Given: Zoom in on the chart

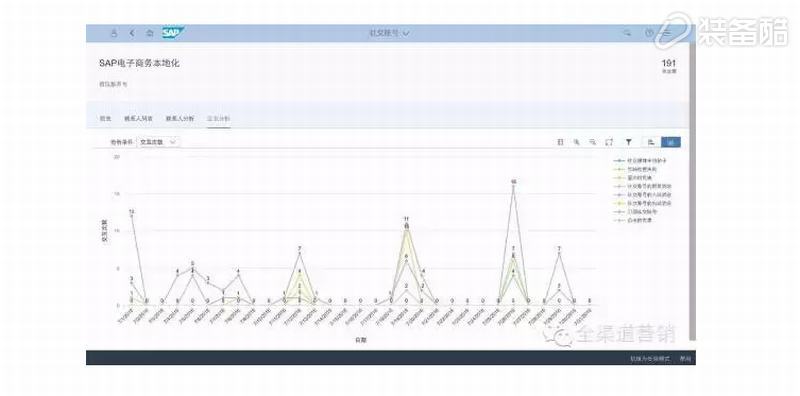Looking at the screenshot, I should pyautogui.click(x=577, y=142).
